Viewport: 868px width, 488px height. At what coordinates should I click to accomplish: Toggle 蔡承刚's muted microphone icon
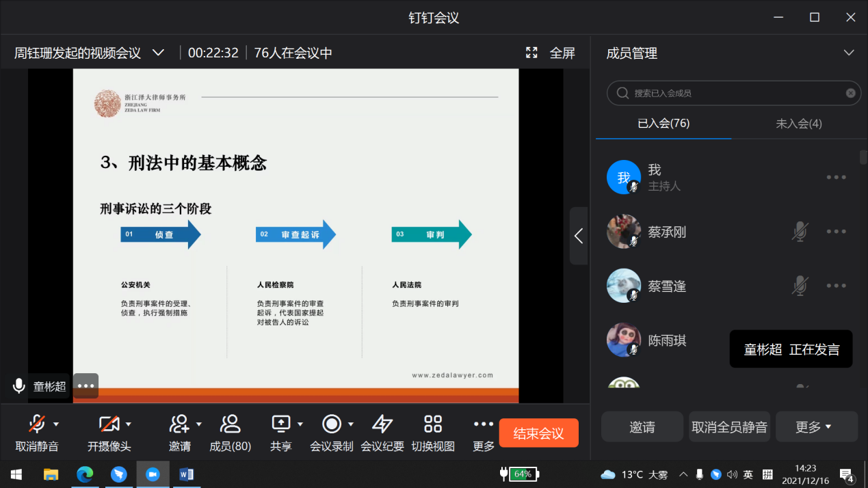799,232
